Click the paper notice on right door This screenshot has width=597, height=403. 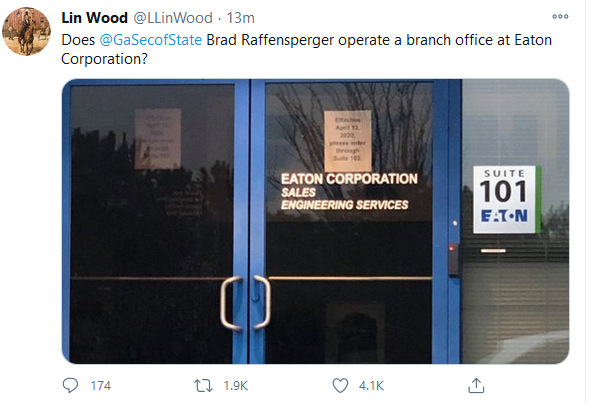tap(348, 141)
